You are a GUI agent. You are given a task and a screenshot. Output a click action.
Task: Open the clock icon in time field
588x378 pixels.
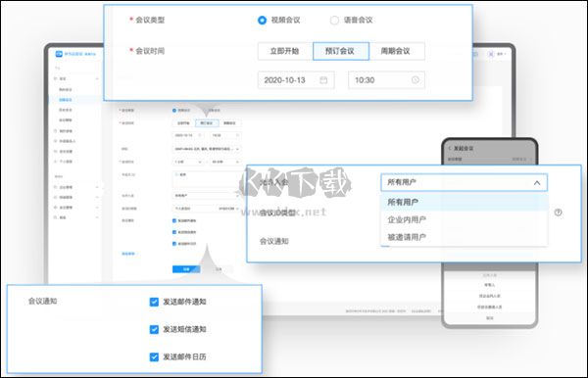click(x=416, y=79)
